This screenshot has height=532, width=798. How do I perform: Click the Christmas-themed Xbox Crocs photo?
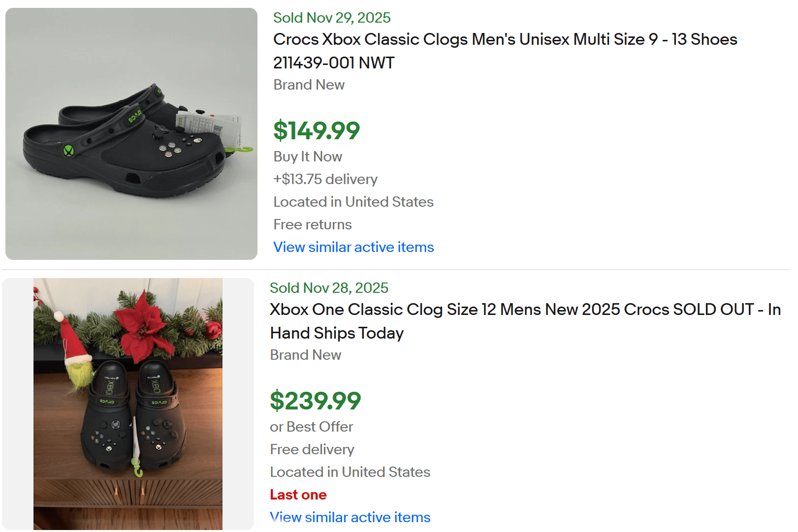(x=127, y=405)
